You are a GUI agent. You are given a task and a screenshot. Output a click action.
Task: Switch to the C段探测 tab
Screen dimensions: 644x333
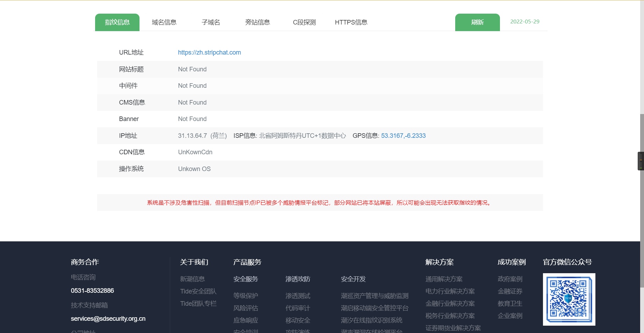(304, 22)
